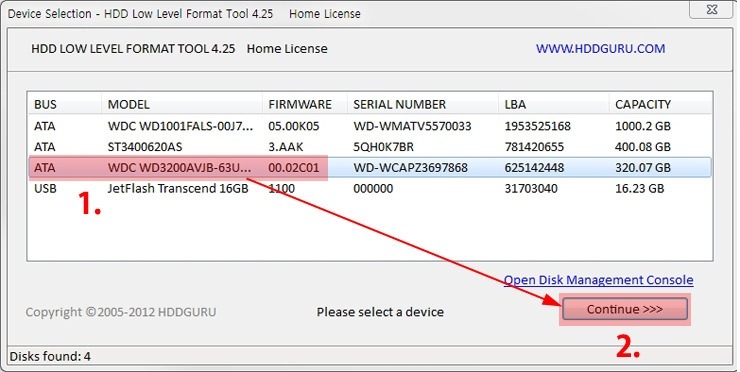740x372 pixels.
Task: Click serial number WD-WMATV5570033 cell
Action: pyautogui.click(x=412, y=126)
